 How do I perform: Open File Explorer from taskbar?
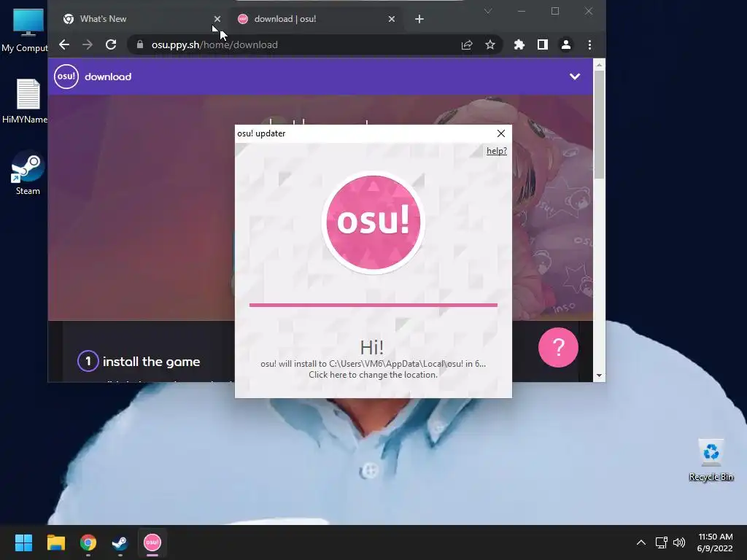tap(55, 542)
